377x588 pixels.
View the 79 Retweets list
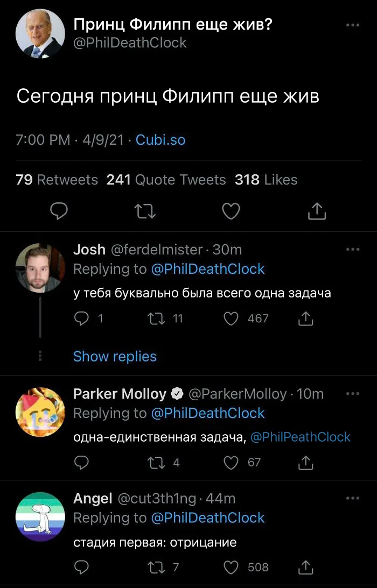tap(57, 180)
